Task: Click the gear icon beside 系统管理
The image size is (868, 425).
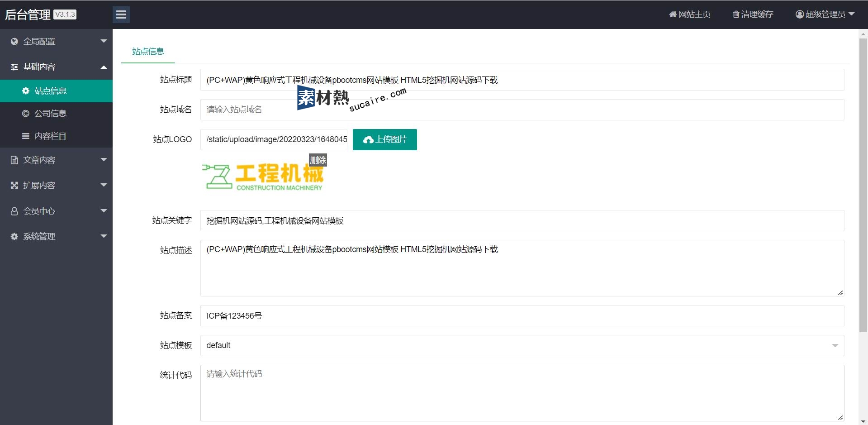Action: point(14,237)
